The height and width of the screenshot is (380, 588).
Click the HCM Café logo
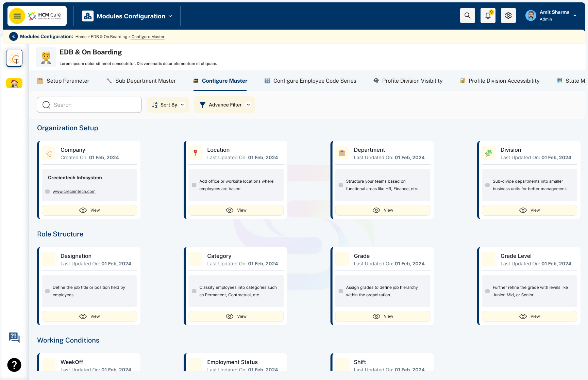45,16
